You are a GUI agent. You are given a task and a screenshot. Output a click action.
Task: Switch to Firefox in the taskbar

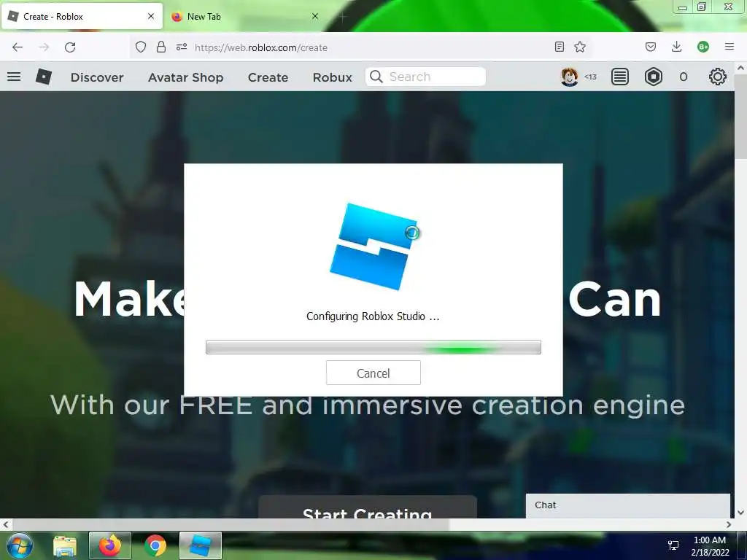click(110, 545)
